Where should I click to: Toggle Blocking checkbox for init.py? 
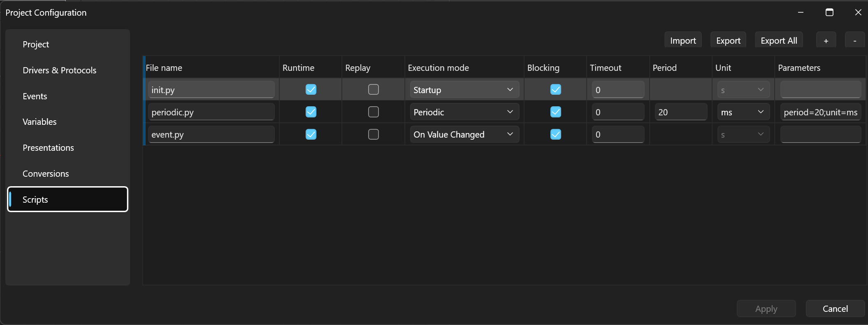(x=556, y=89)
